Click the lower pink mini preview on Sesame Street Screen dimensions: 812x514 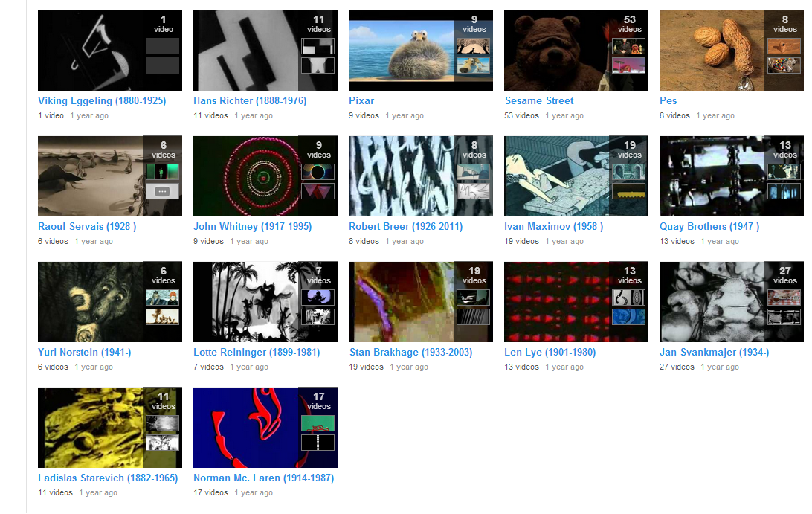point(628,65)
